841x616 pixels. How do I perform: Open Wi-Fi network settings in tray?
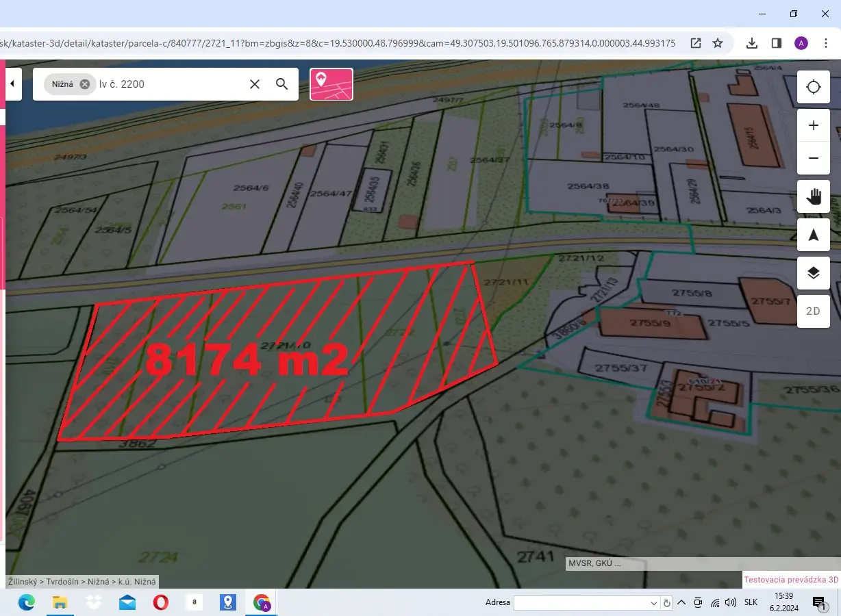click(715, 602)
